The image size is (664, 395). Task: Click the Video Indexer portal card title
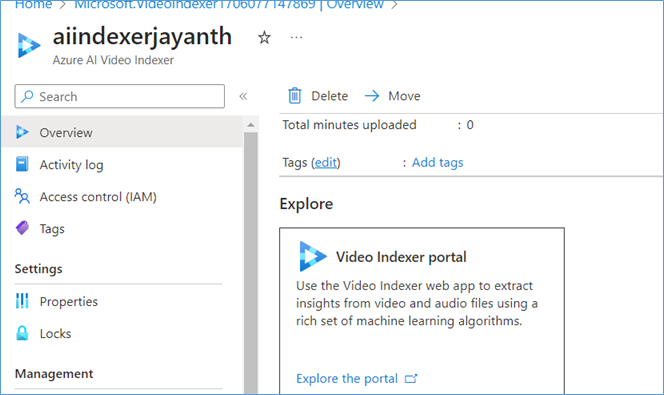tap(401, 257)
